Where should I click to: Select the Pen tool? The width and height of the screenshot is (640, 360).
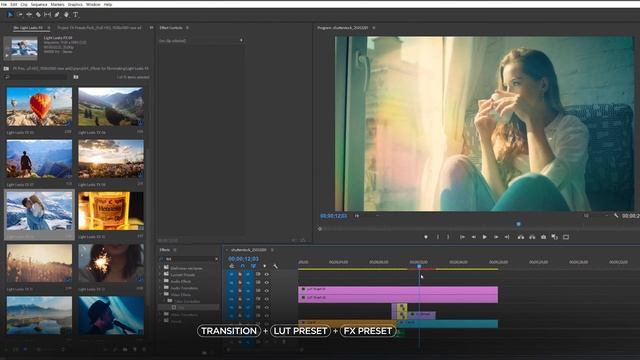click(57, 15)
